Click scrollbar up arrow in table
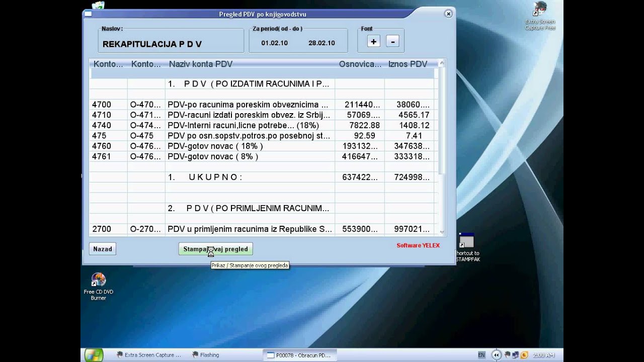644x362 pixels. point(442,63)
